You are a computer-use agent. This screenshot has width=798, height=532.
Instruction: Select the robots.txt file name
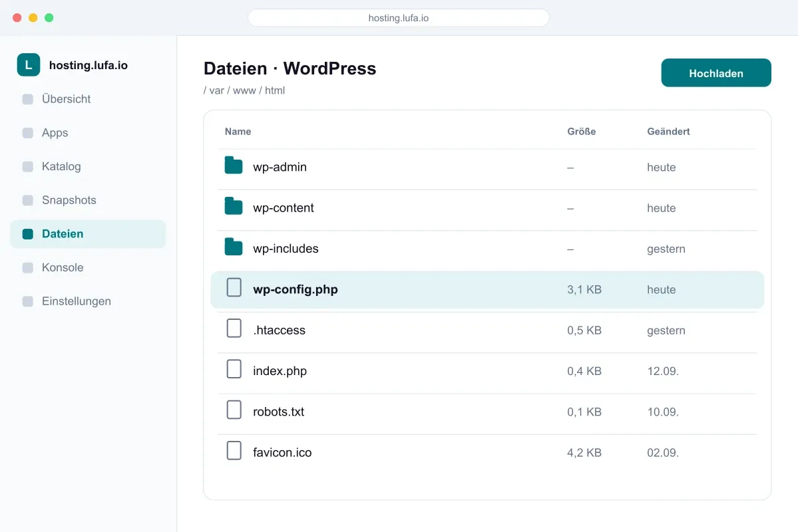[x=278, y=412]
